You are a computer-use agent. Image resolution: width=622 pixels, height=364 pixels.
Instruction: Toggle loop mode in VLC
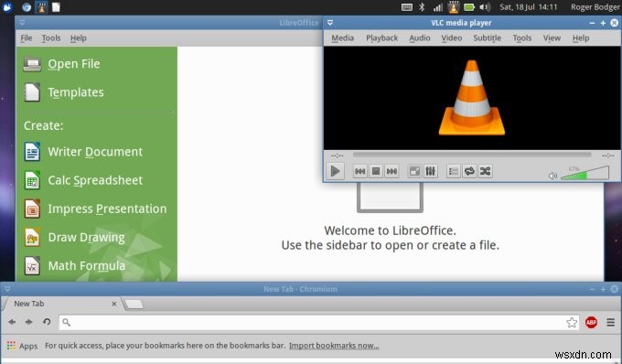(469, 171)
